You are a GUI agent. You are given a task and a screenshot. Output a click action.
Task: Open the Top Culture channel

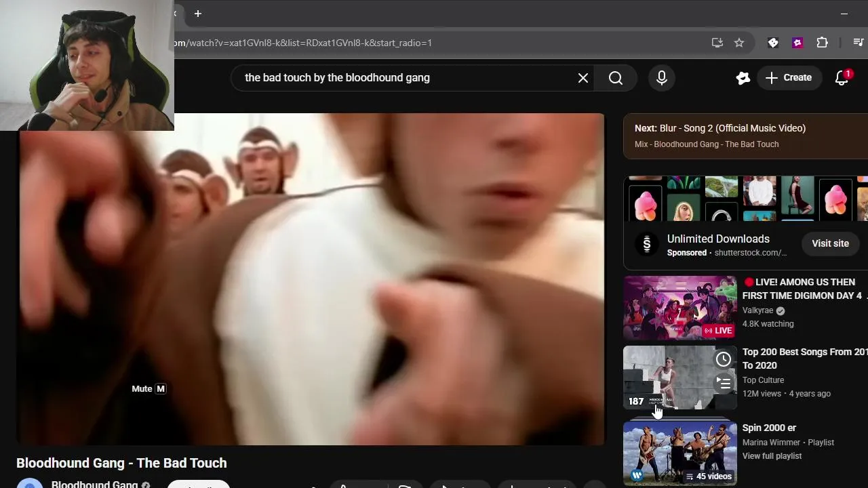(763, 380)
